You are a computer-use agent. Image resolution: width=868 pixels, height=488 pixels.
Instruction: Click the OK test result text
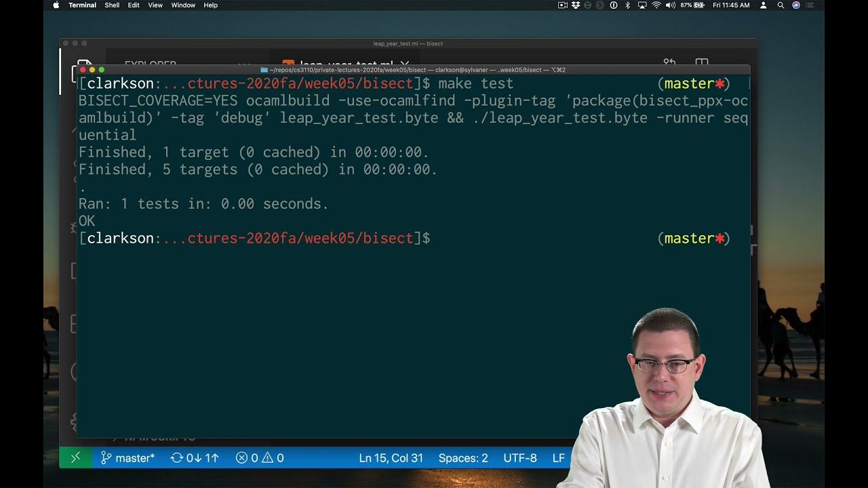[87, 221]
